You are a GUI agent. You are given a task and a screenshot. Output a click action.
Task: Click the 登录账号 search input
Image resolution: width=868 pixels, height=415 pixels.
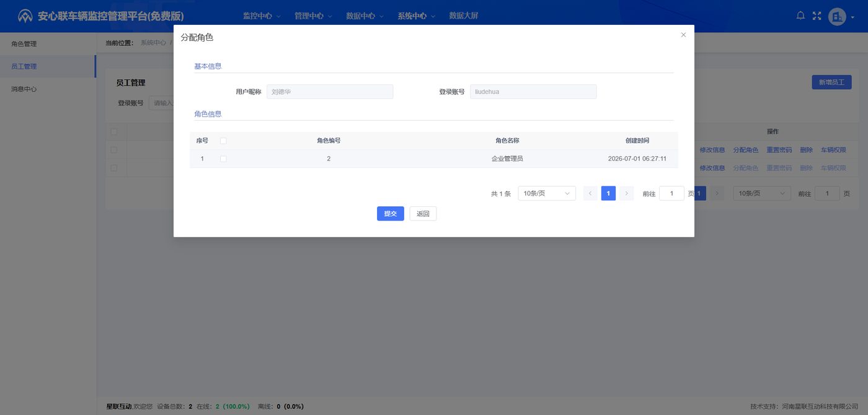[x=161, y=103]
